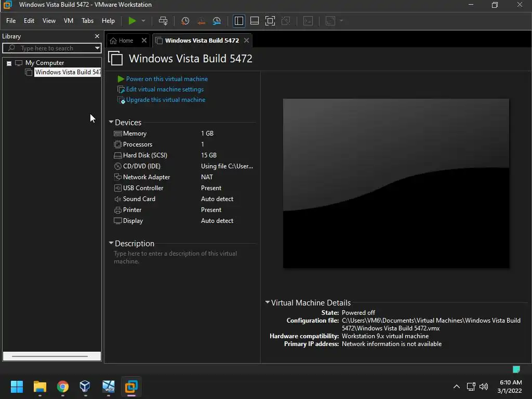Open the power options dropdown arrow
The width and height of the screenshot is (532, 399).
tap(143, 21)
